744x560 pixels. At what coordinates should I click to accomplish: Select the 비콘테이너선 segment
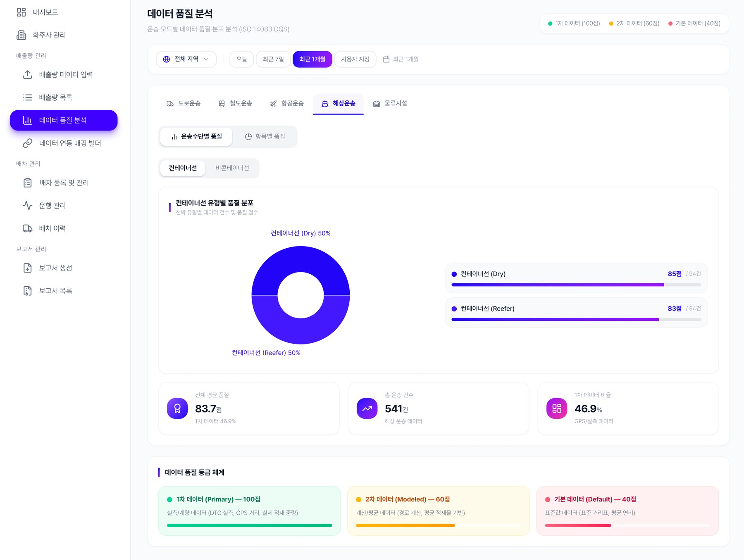pyautogui.click(x=232, y=168)
